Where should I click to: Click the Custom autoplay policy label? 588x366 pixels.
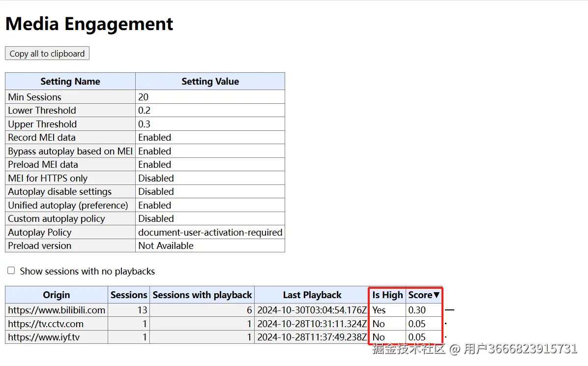70,218
